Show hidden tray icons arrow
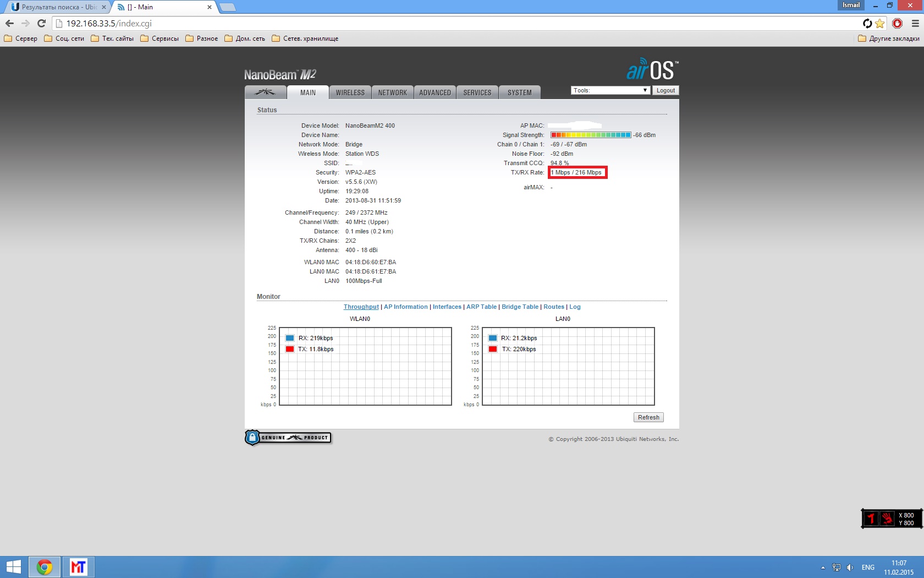Image resolution: width=924 pixels, height=578 pixels. 823,568
